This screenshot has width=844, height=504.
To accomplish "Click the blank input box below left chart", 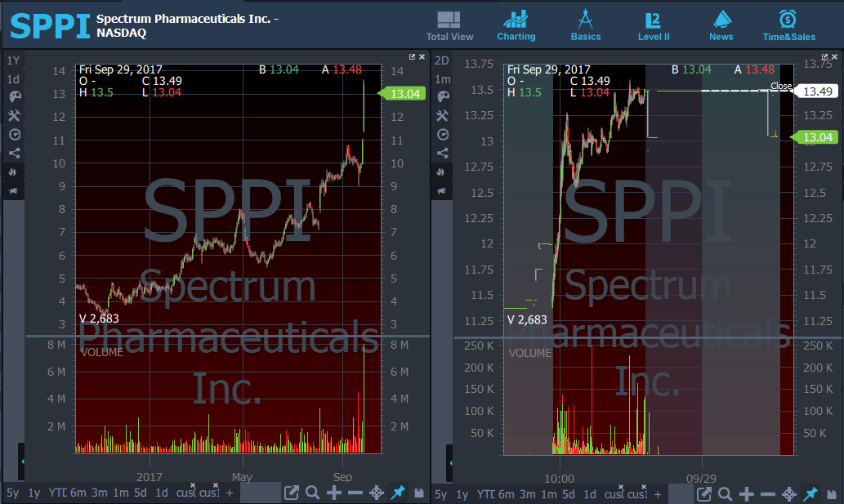I will (261, 493).
